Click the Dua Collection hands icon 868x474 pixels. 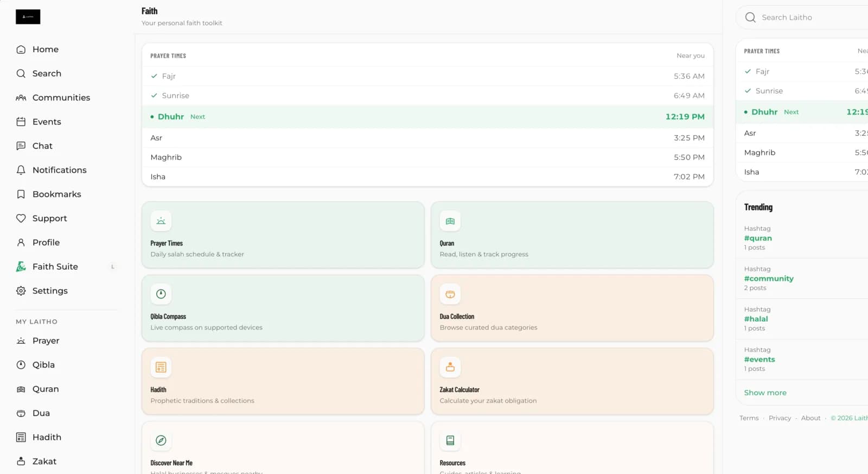pos(450,294)
